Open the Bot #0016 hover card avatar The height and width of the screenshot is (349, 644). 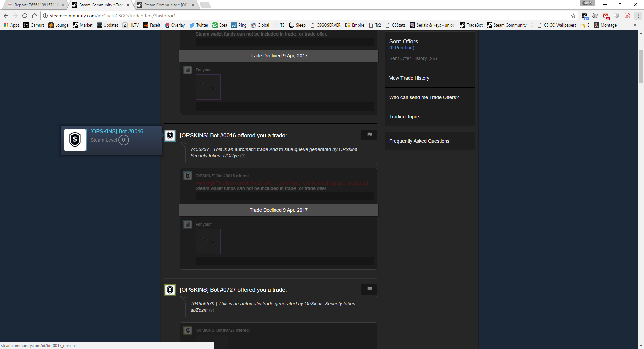click(75, 140)
